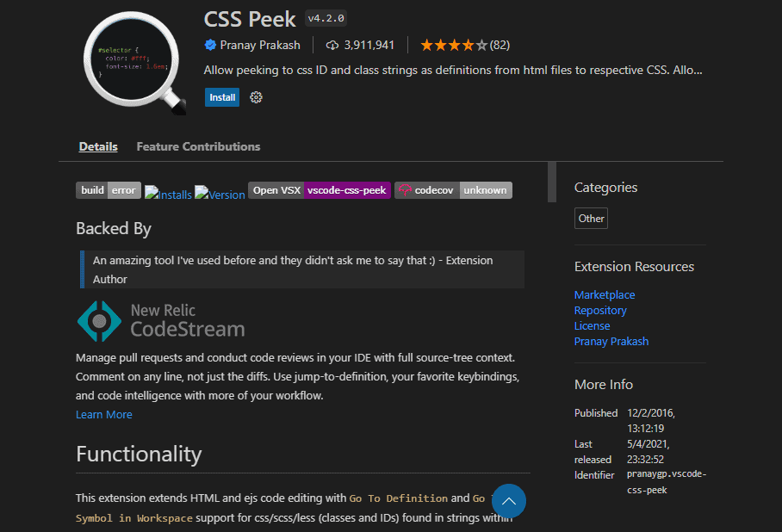Follow the Learn More link
The width and height of the screenshot is (782, 532).
tap(103, 414)
